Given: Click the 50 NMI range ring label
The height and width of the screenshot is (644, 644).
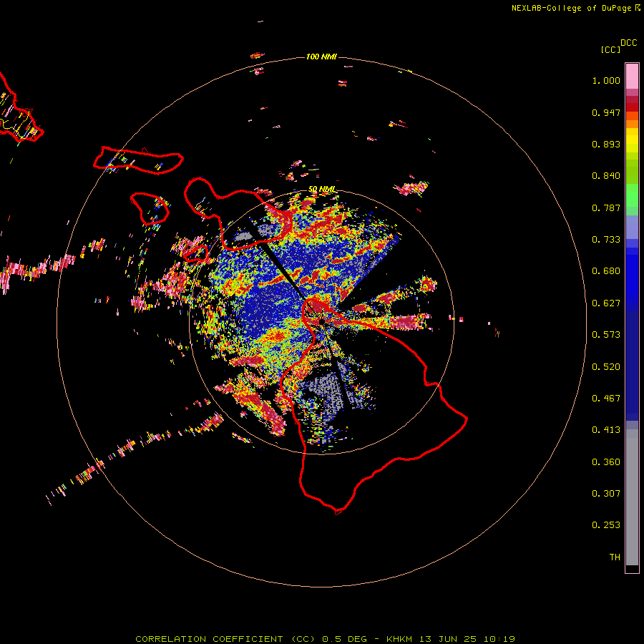Looking at the screenshot, I should click(322, 190).
